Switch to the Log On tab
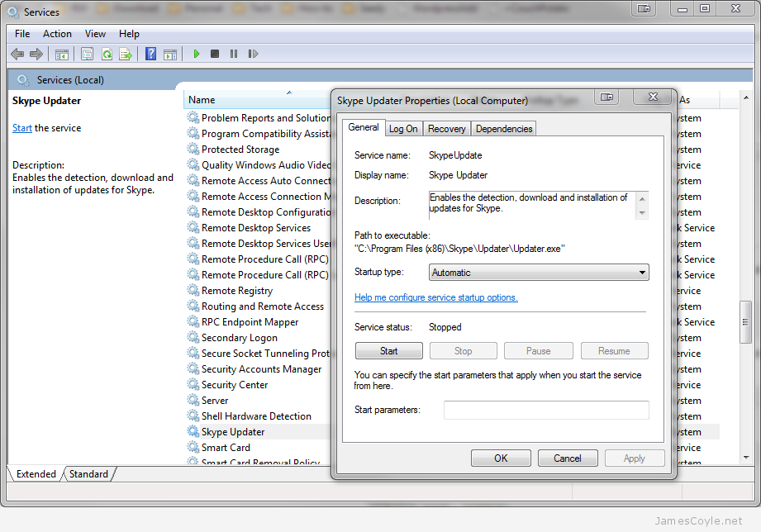 (x=403, y=129)
